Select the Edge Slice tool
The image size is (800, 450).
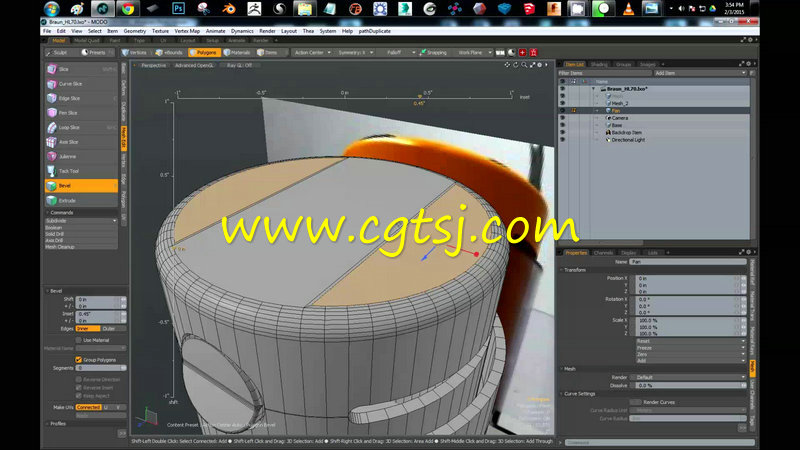81,98
